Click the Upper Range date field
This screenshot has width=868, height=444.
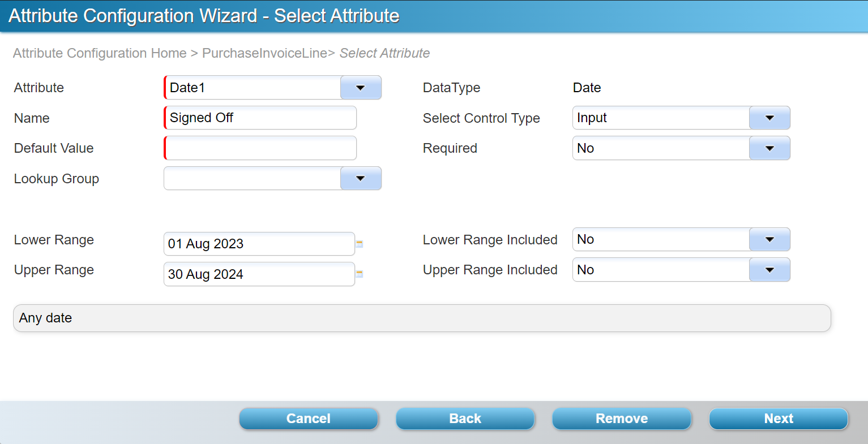click(259, 274)
